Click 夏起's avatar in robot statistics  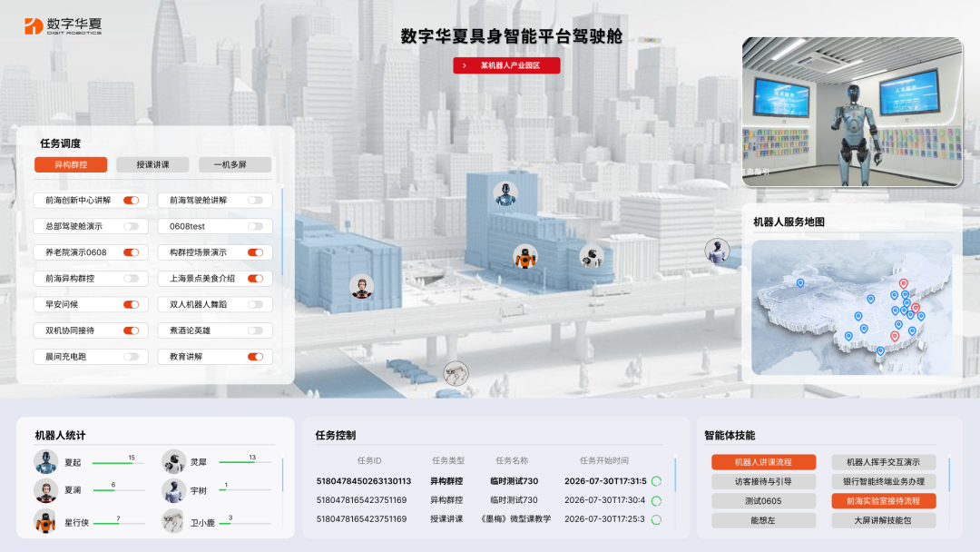[x=45, y=462]
